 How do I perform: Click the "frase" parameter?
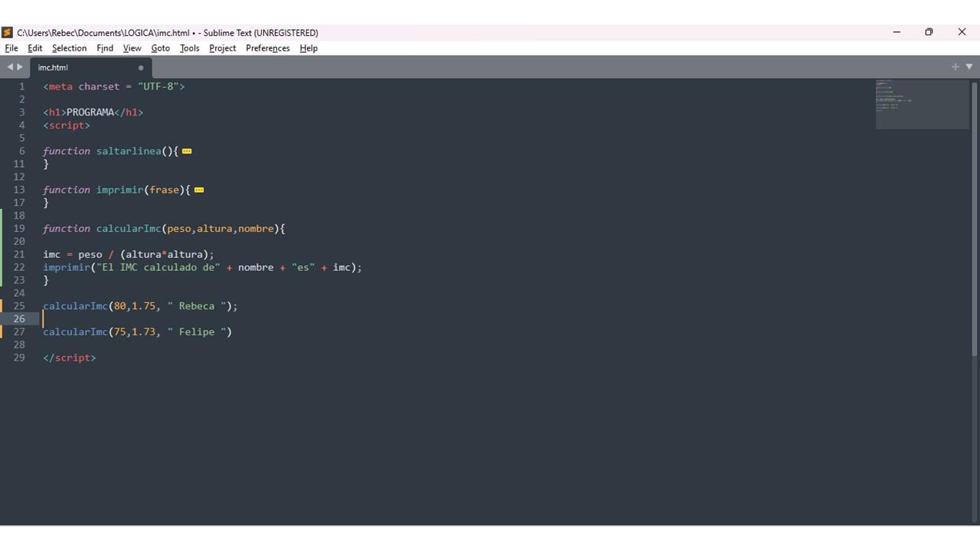point(164,190)
